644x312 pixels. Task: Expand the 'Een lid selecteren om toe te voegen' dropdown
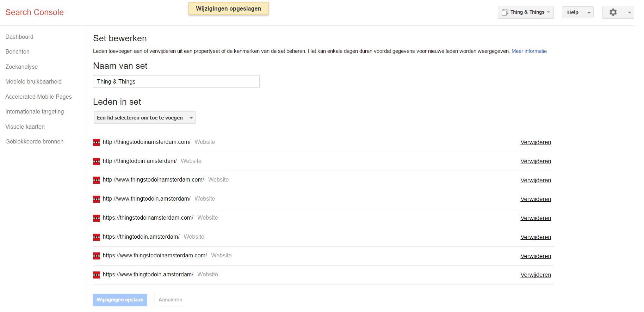point(145,118)
